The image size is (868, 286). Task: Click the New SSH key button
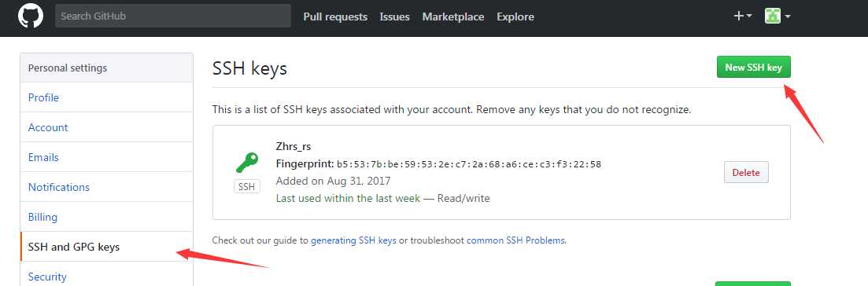[x=753, y=67]
